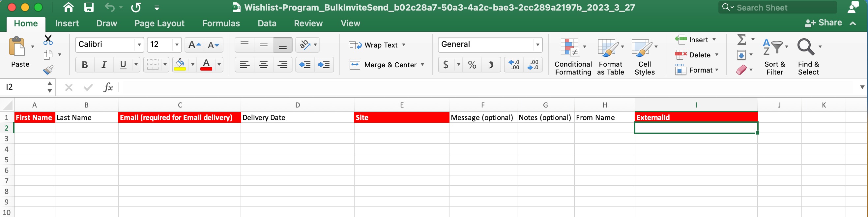The image size is (868, 217).
Task: Open Format as Table gallery
Action: coord(611,57)
